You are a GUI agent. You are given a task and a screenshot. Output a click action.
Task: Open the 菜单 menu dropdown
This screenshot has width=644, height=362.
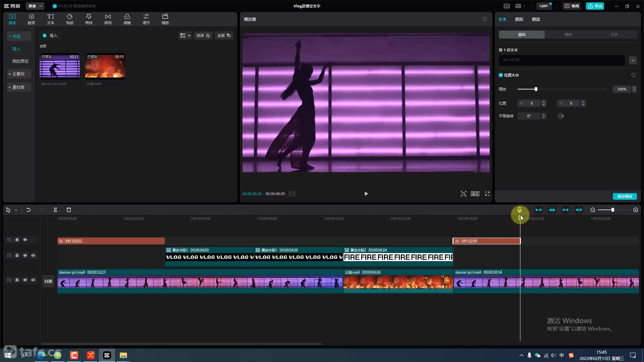tap(35, 6)
